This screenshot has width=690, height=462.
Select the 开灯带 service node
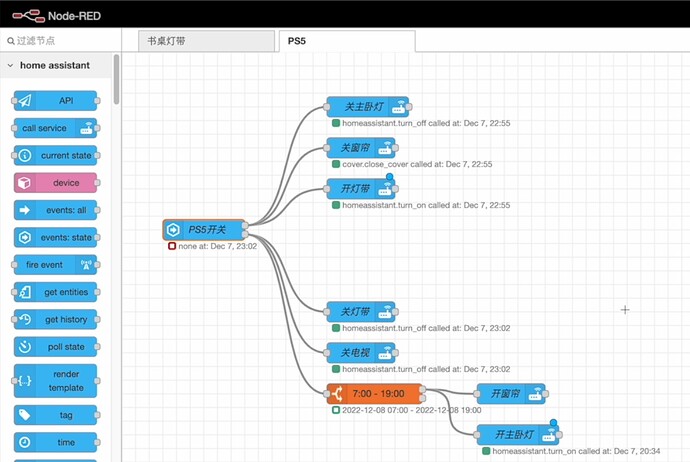coord(361,189)
